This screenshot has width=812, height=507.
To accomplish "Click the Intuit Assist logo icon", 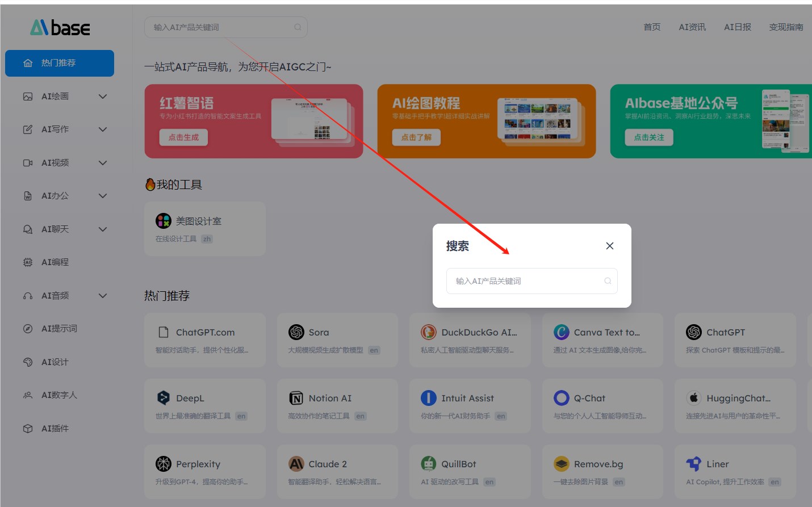I will [x=429, y=398].
